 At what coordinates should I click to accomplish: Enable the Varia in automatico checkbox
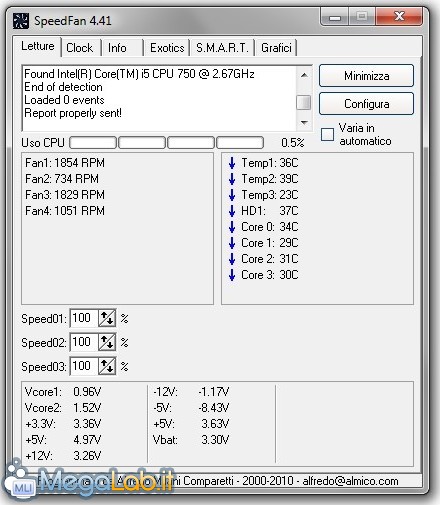(327, 134)
